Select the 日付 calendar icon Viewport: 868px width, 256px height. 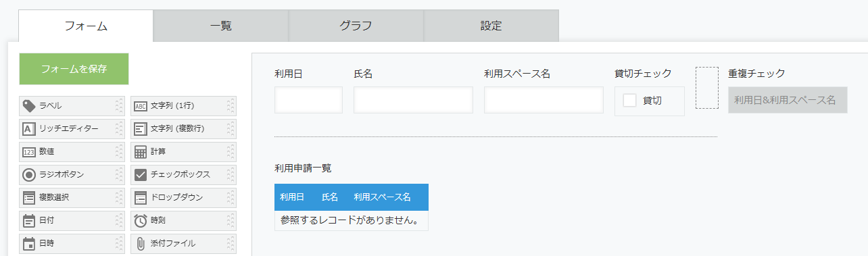pos(29,221)
